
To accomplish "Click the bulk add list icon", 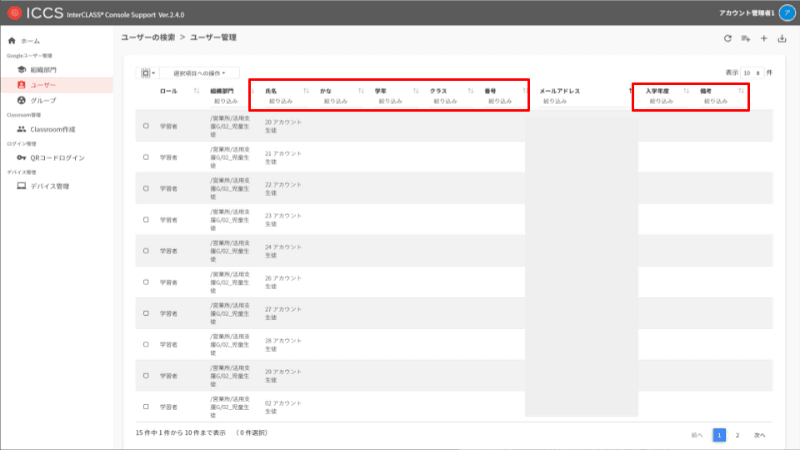I will click(746, 38).
